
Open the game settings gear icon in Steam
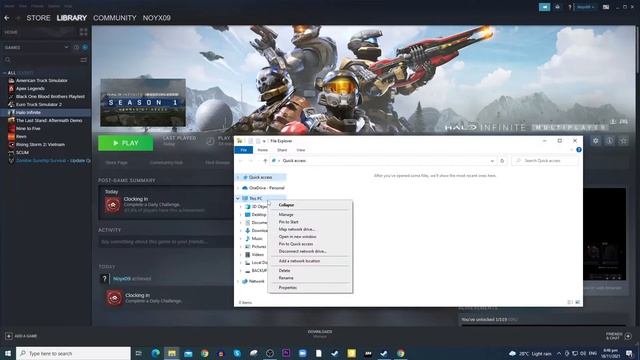[x=596, y=141]
